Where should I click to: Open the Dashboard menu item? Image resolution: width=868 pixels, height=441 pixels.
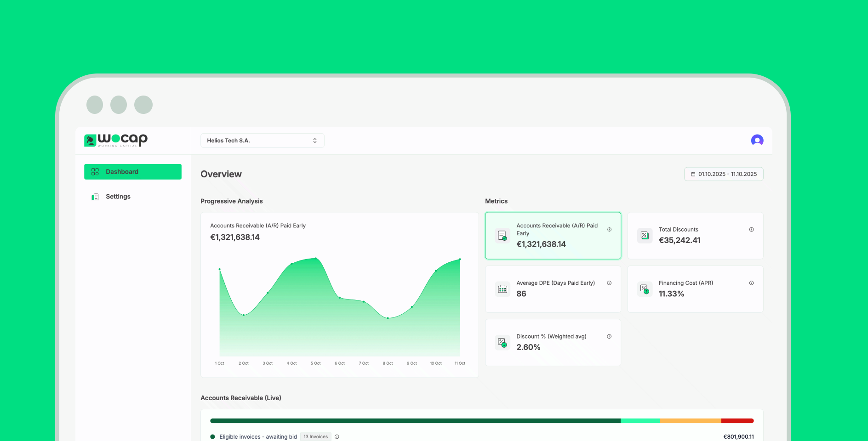pos(133,172)
